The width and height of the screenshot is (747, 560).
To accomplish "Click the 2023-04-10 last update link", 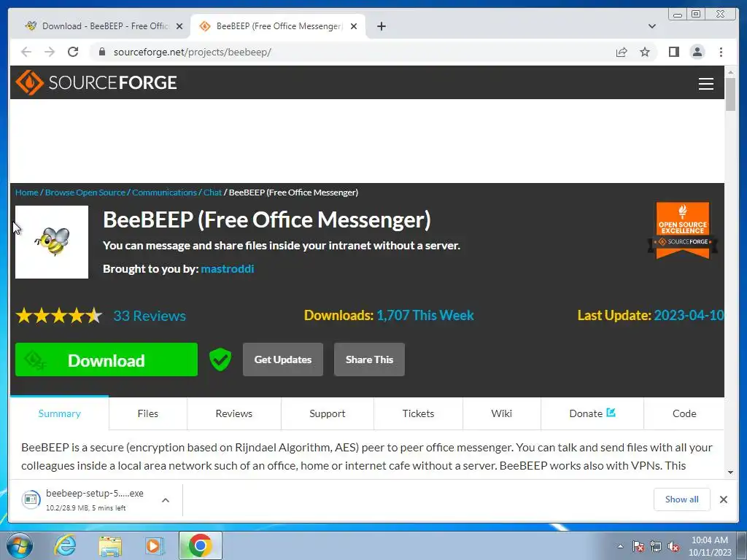I will 689,315.
